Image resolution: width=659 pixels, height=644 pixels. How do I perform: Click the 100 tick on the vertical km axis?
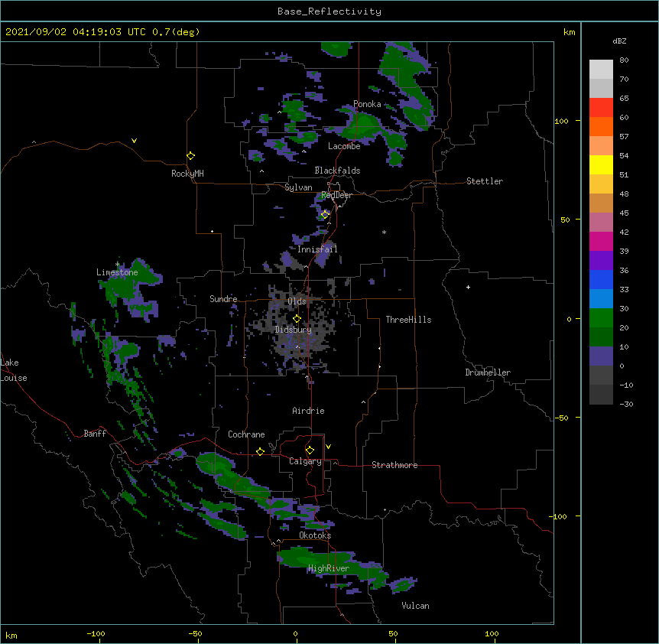(x=561, y=121)
